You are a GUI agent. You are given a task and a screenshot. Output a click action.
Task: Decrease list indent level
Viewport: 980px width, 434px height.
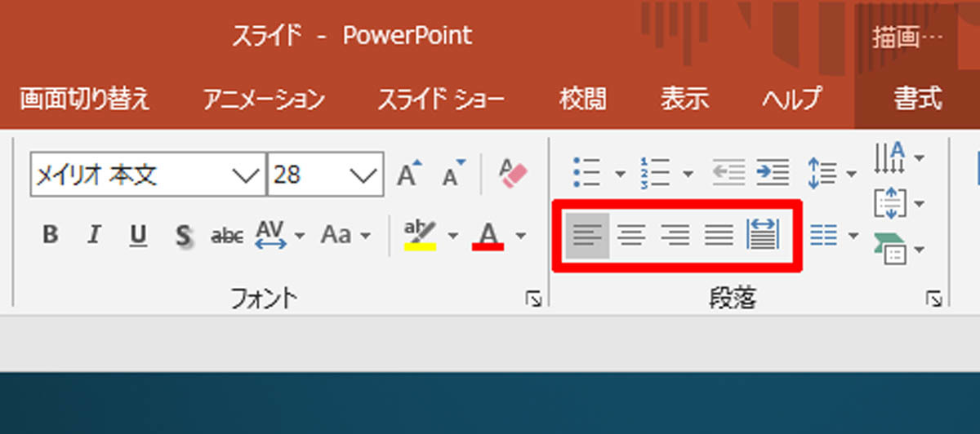click(729, 173)
